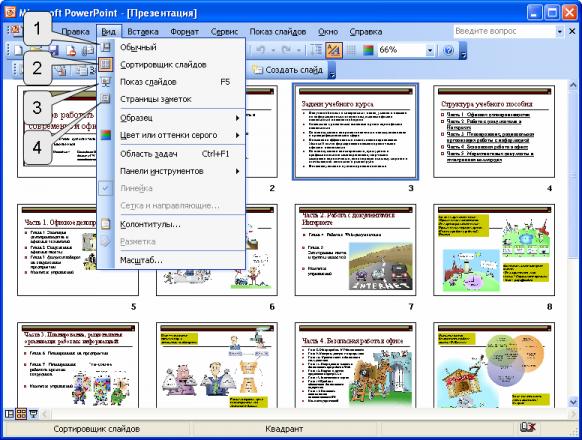Open standard toolbar options arrow after Help
This screenshot has width=582, height=440.
click(x=462, y=51)
